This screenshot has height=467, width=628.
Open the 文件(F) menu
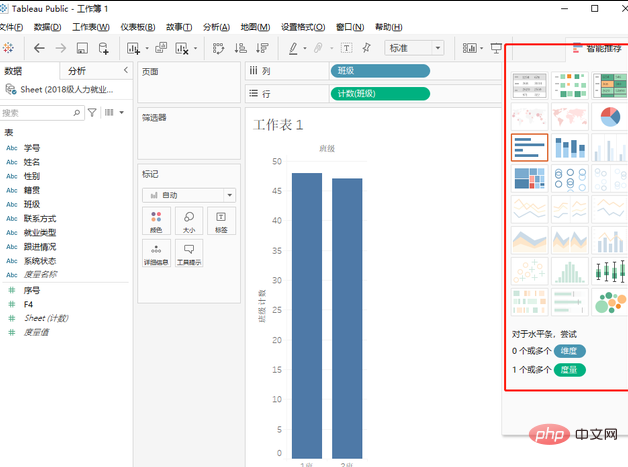tap(11, 27)
